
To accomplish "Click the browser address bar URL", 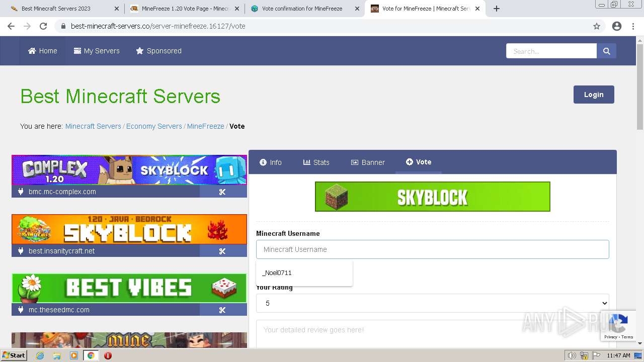I will pos(158,26).
